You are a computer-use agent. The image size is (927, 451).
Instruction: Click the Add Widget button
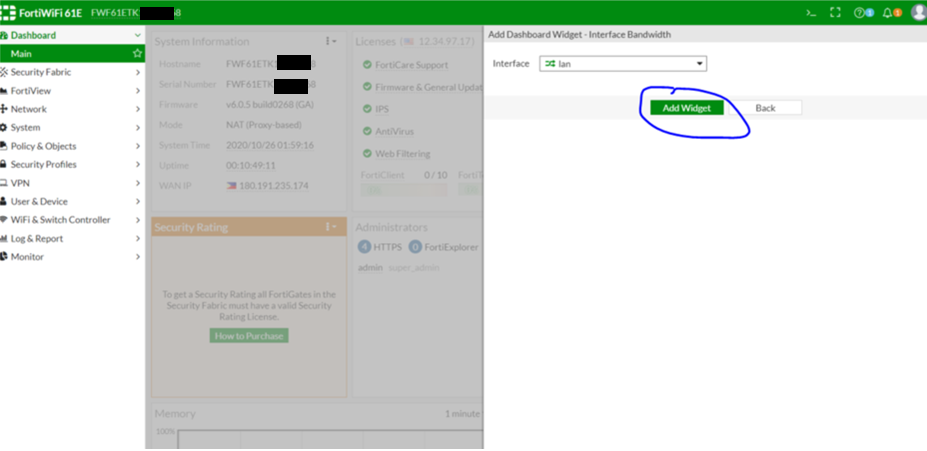[686, 108]
